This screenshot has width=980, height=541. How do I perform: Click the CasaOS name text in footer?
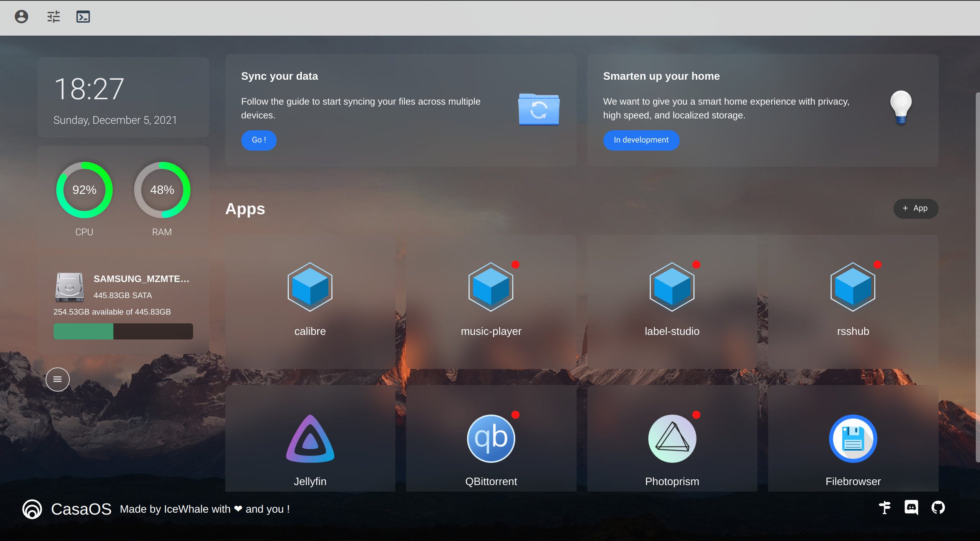tap(81, 509)
